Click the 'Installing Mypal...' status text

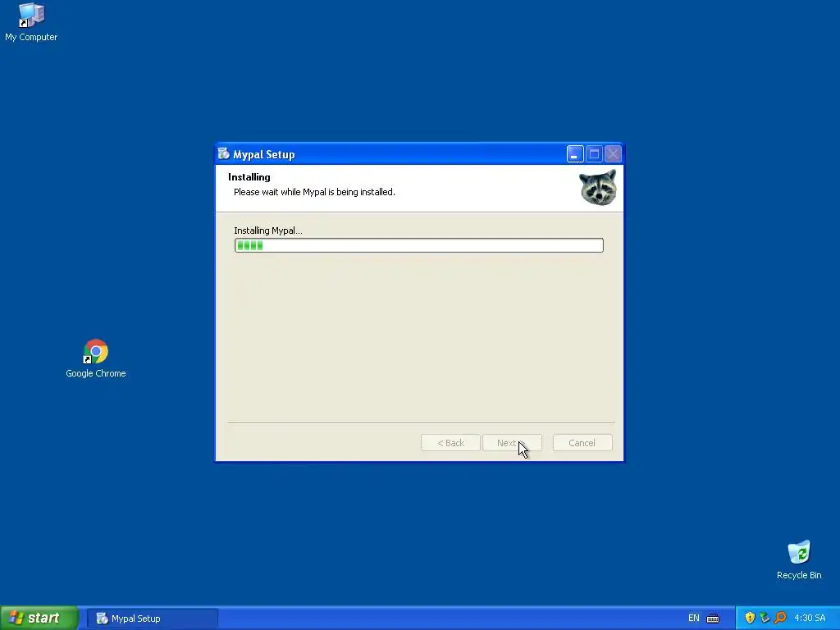tap(268, 231)
